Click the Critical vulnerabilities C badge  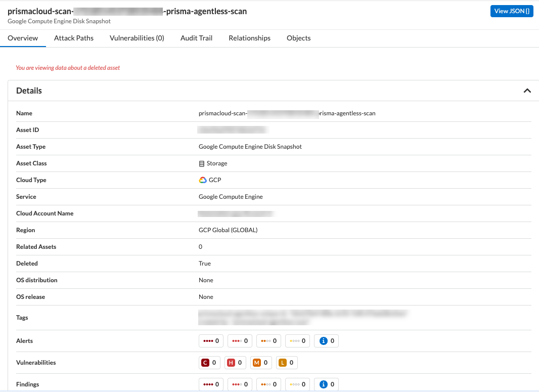(x=209, y=363)
